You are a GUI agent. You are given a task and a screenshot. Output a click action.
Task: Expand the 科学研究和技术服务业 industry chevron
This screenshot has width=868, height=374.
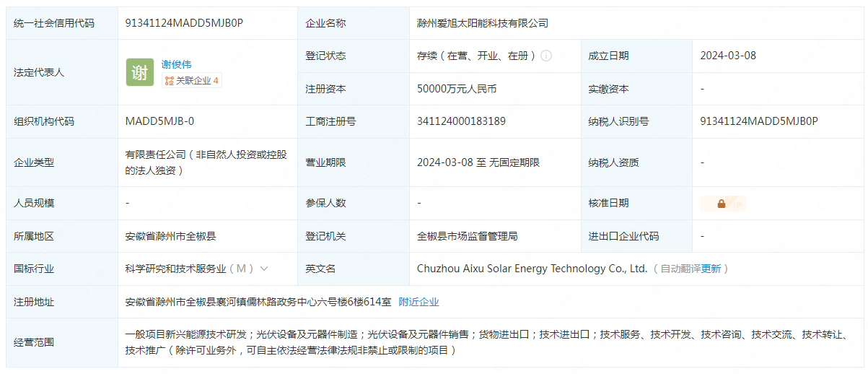264,269
